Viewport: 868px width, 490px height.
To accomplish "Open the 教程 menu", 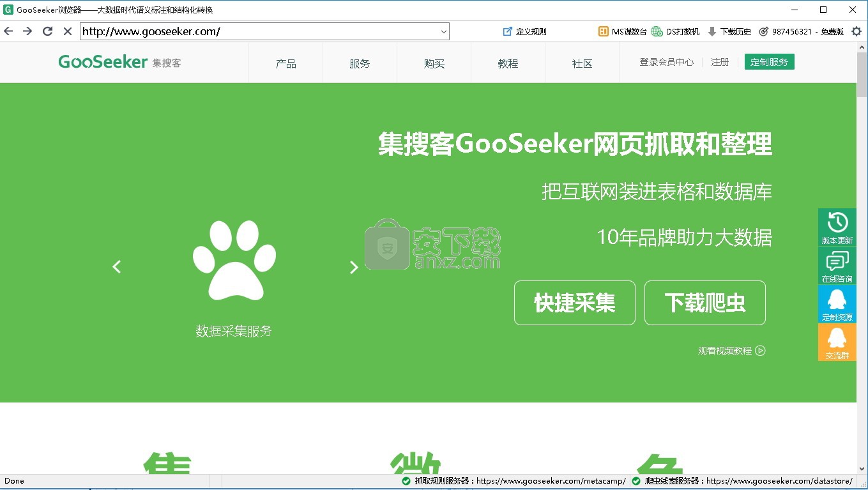I will pos(508,63).
